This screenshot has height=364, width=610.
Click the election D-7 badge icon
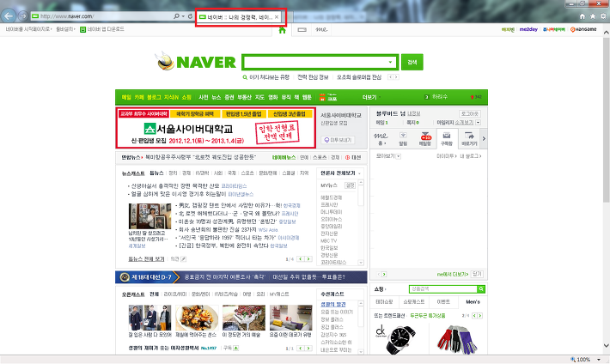[x=125, y=277]
